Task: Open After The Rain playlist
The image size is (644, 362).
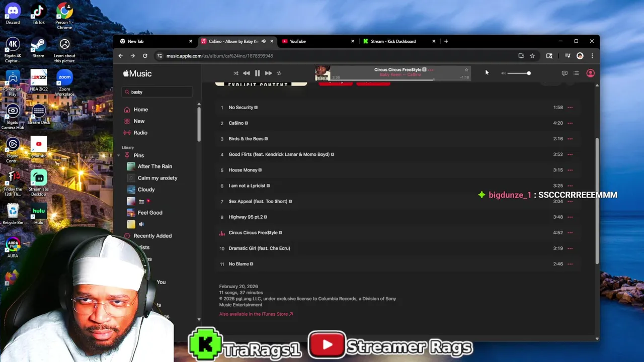Action: click(x=155, y=166)
